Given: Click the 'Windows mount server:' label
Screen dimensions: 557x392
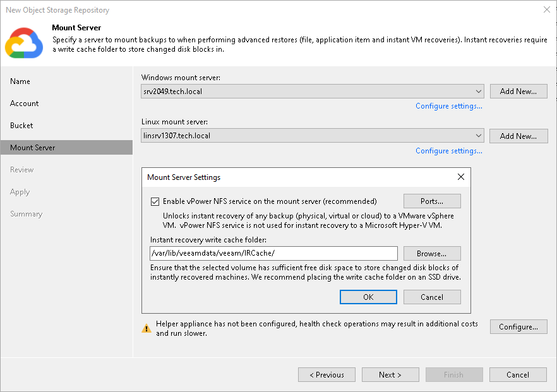Looking at the screenshot, I should [x=181, y=78].
